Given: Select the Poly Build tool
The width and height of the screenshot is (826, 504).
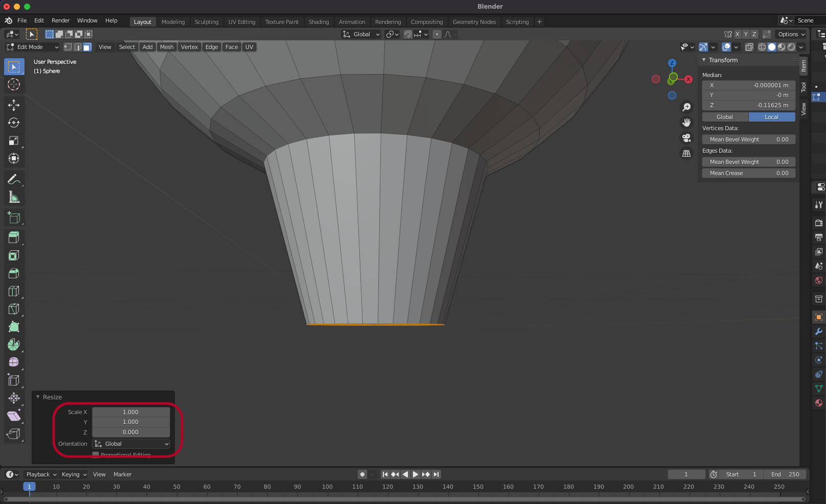Looking at the screenshot, I should (x=14, y=327).
